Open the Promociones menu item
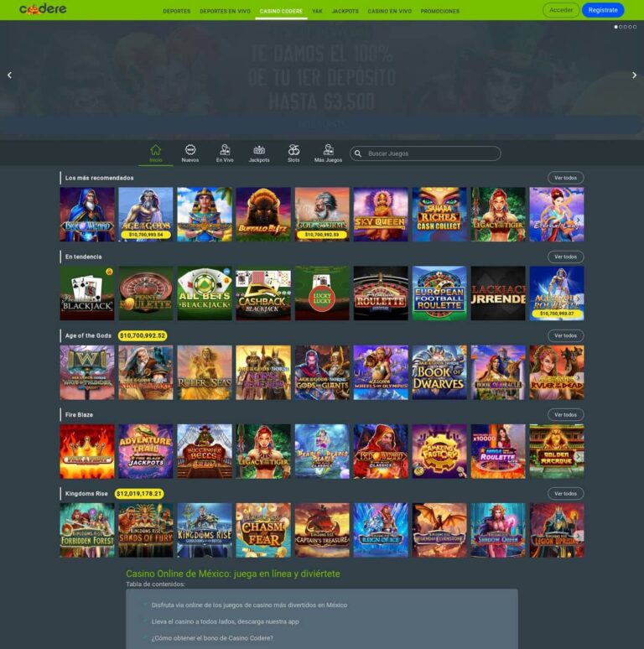 point(440,11)
